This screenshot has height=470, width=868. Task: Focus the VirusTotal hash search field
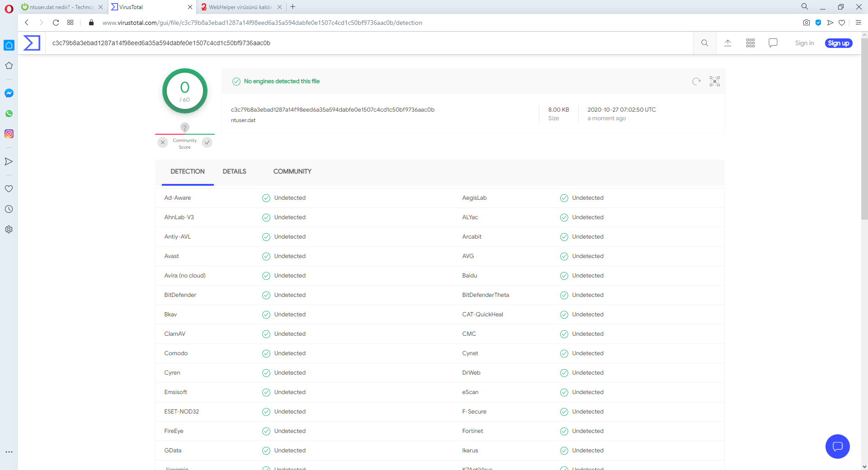click(x=369, y=43)
